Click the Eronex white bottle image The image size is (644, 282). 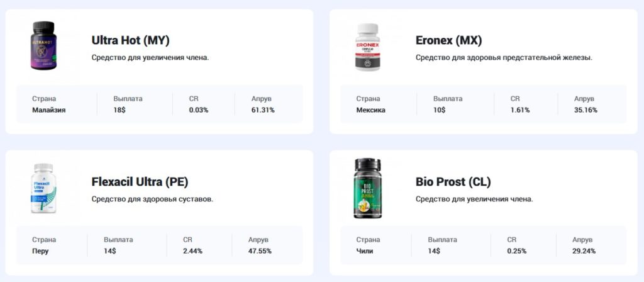tap(367, 47)
